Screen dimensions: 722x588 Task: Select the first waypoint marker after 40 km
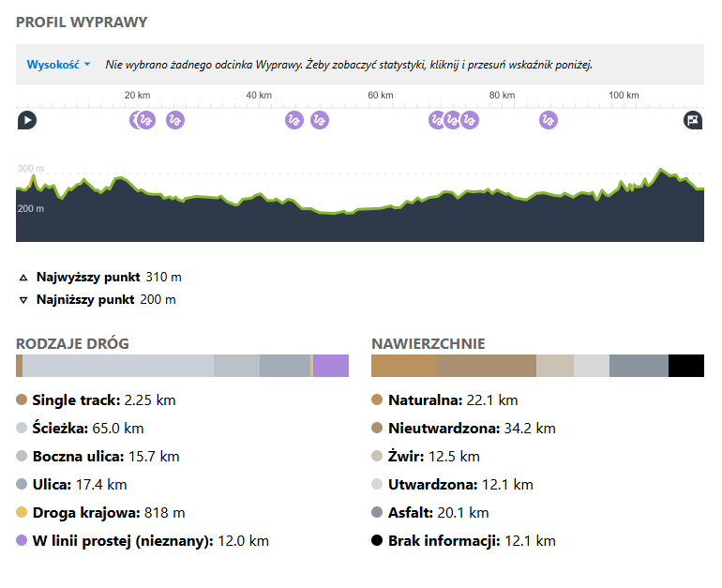pyautogui.click(x=294, y=119)
